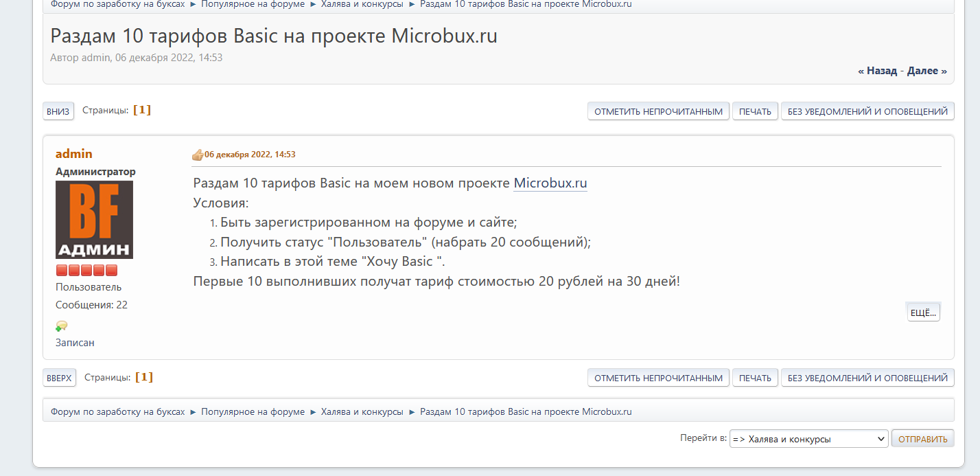Click the personal message icon under Сообщения

[x=62, y=326]
